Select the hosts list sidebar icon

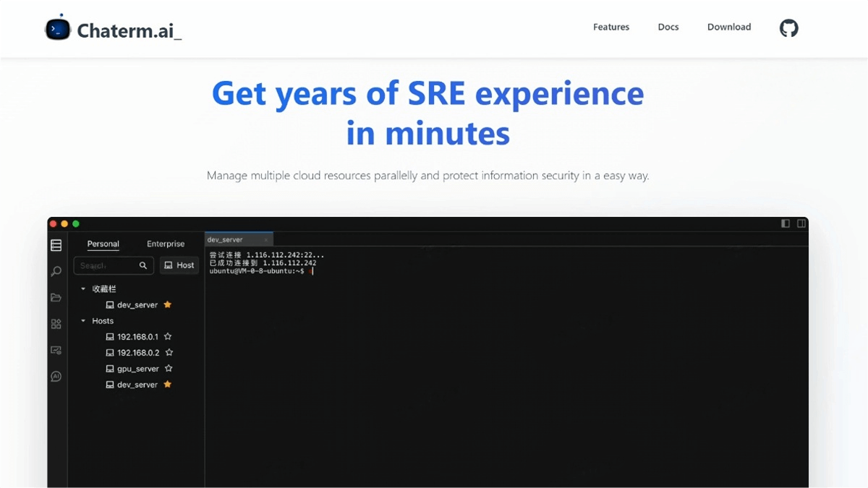pos(56,245)
